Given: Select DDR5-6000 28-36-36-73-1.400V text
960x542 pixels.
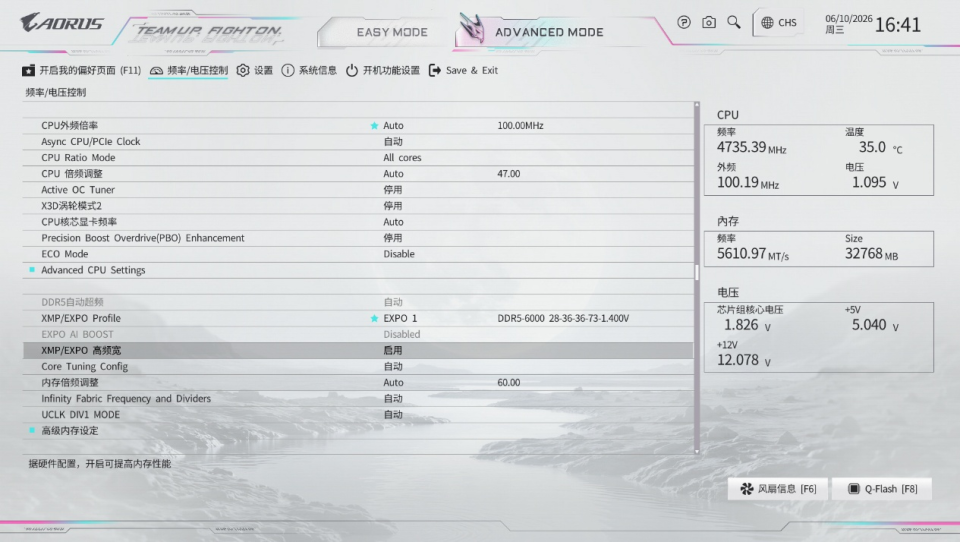Looking at the screenshot, I should 563,318.
